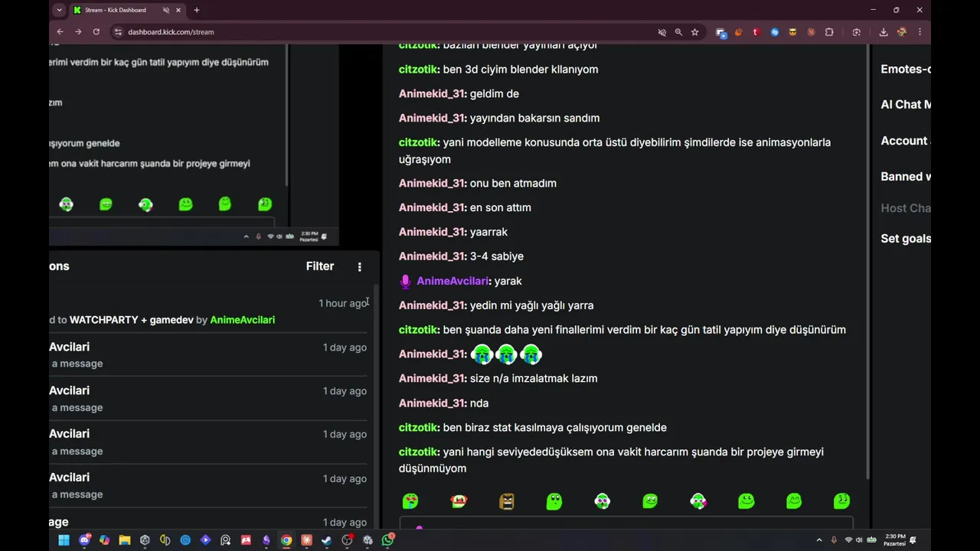Screen dimensions: 980x551
Task: Insert the heart-eyes drooling green emote
Action: pos(410,501)
